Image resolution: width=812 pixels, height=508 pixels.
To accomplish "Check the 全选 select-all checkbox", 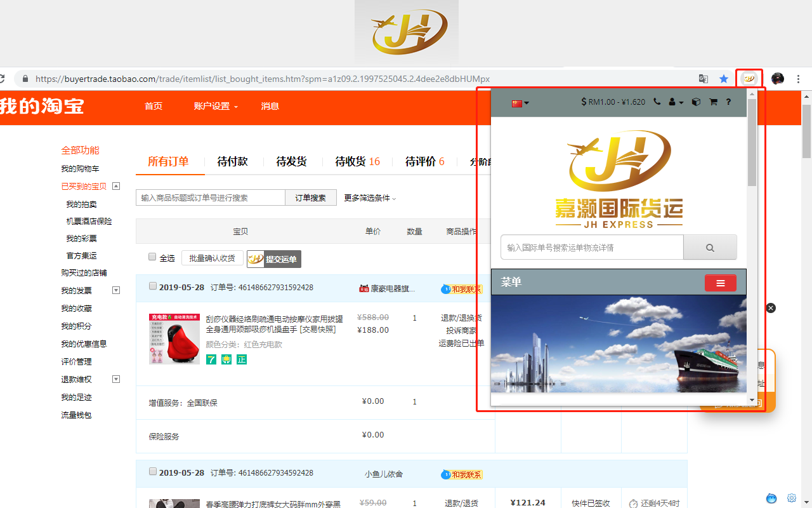I will coord(152,257).
